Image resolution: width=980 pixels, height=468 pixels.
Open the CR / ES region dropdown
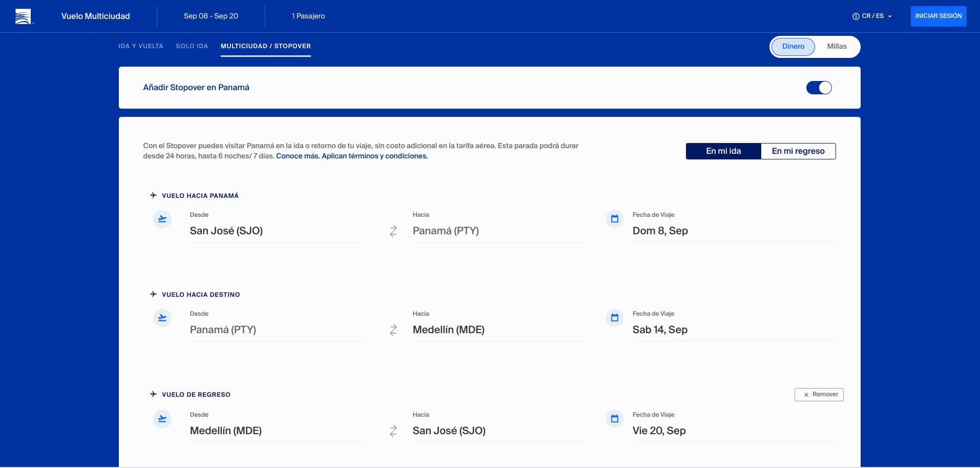click(872, 16)
